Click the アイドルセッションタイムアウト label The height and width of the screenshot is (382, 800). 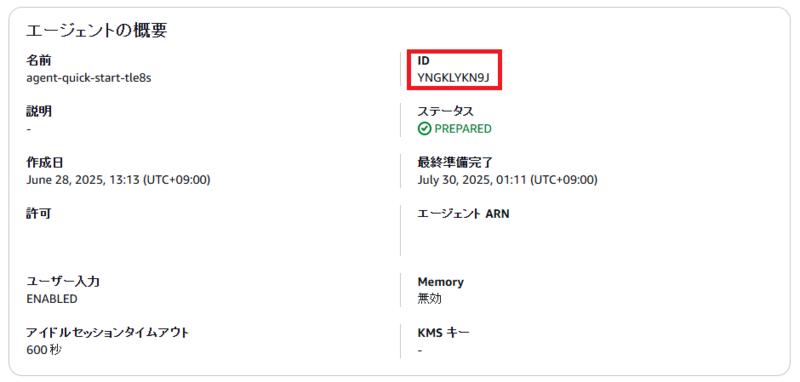(x=108, y=333)
